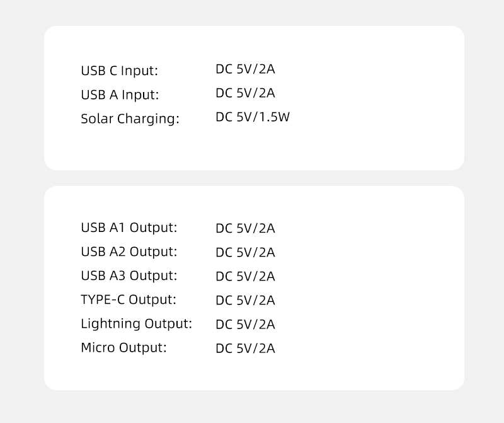Click the Solar Charging label

(130, 119)
